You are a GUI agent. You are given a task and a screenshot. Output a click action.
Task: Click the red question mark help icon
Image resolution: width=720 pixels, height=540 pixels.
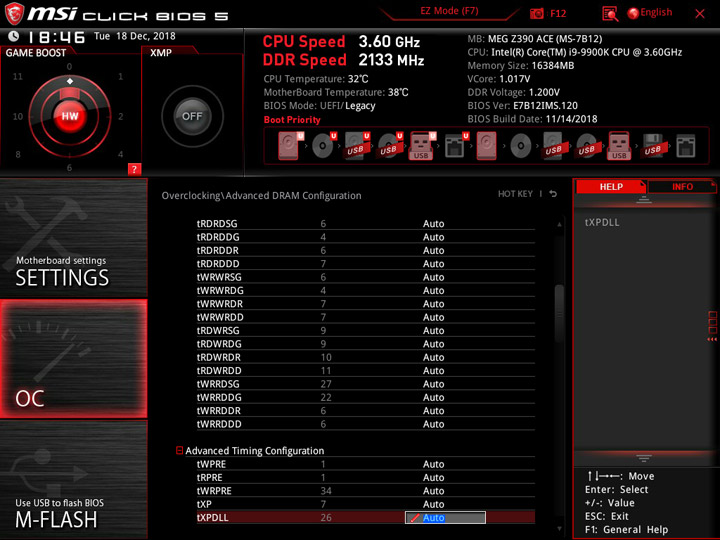134,169
